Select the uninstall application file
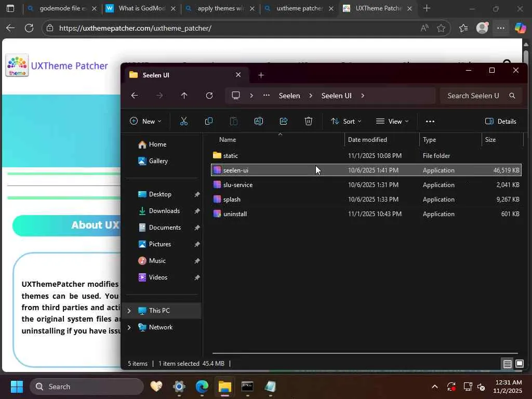The width and height of the screenshot is (532, 399). (x=366, y=214)
